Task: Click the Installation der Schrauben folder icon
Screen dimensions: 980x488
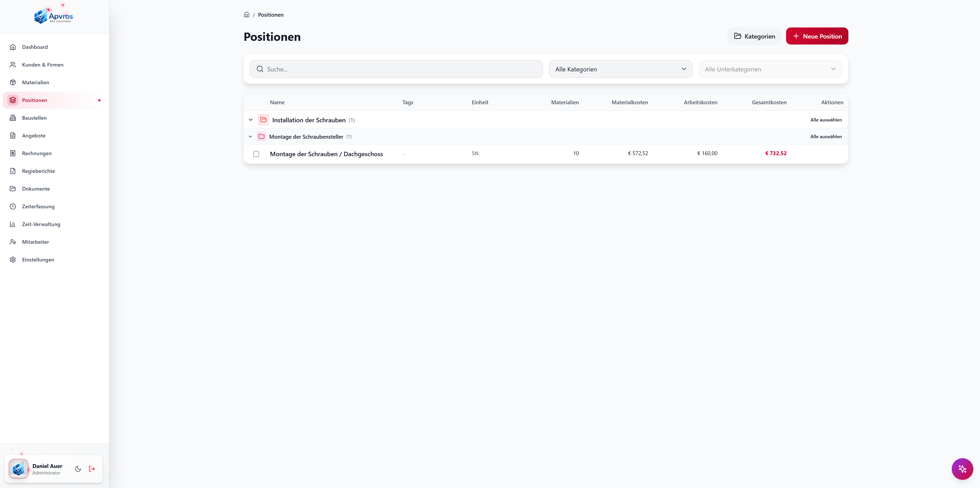Action: pos(263,120)
